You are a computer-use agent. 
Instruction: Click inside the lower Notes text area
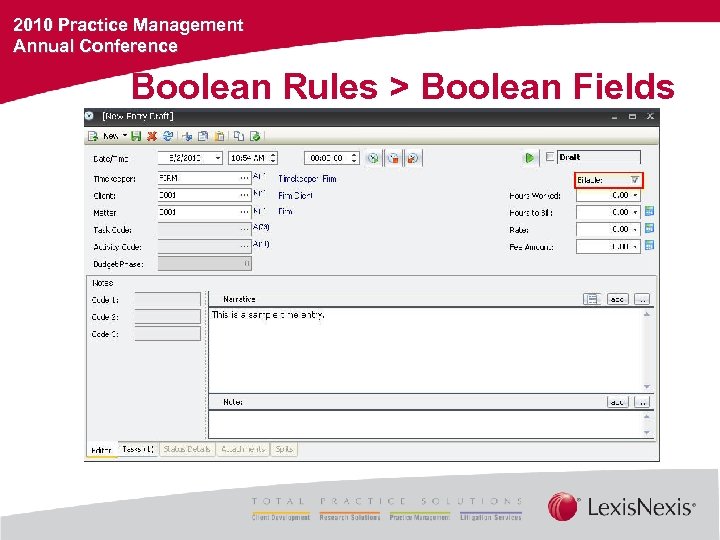pos(426,424)
